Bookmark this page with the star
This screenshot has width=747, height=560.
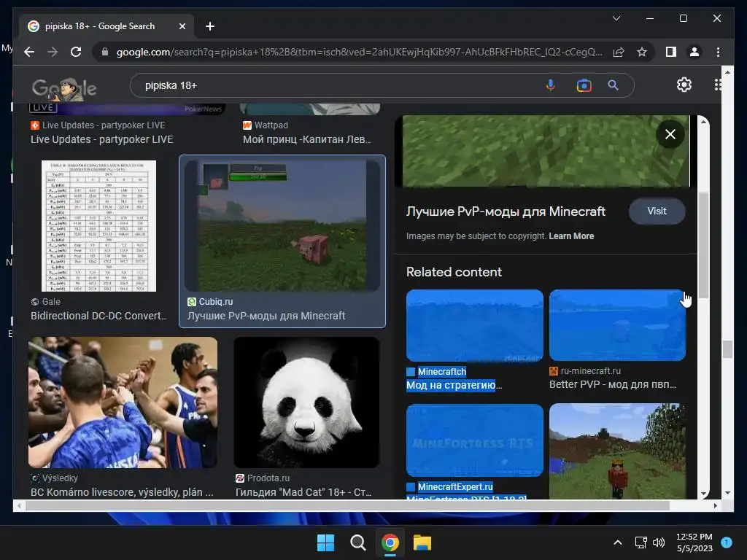[x=642, y=52]
